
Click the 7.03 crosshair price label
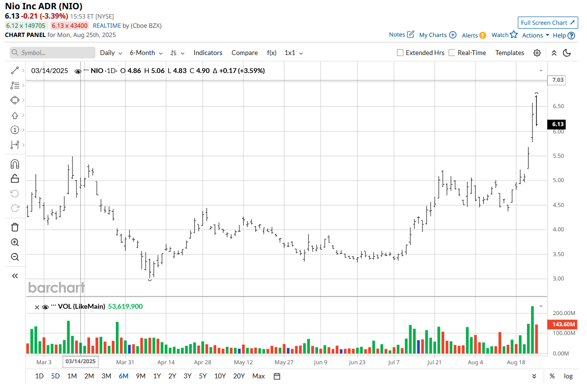(556, 80)
